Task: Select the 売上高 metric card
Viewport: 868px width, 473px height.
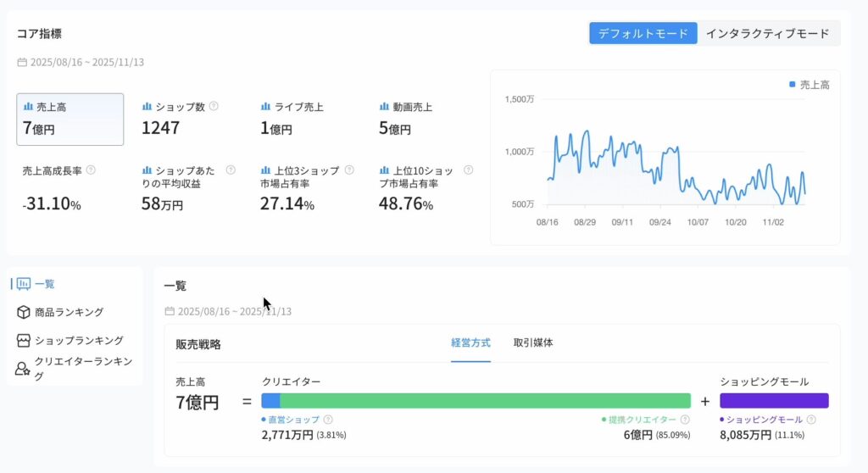Action: tap(70, 120)
